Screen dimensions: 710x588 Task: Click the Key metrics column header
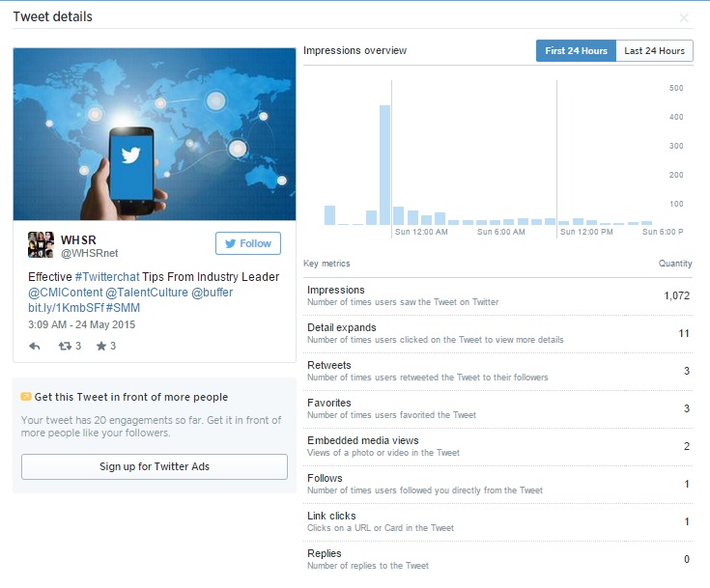pyautogui.click(x=327, y=264)
